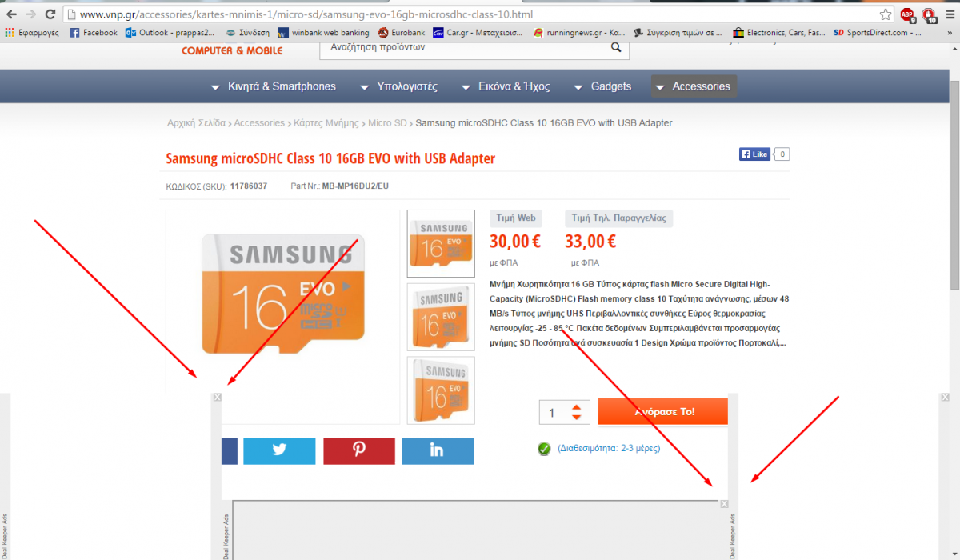Click main Samsung 16 EVO product image
960x560 pixels.
[x=282, y=294]
